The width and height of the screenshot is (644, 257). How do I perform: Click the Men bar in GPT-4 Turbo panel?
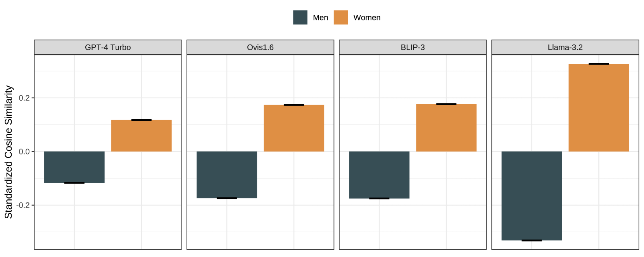coord(74,167)
